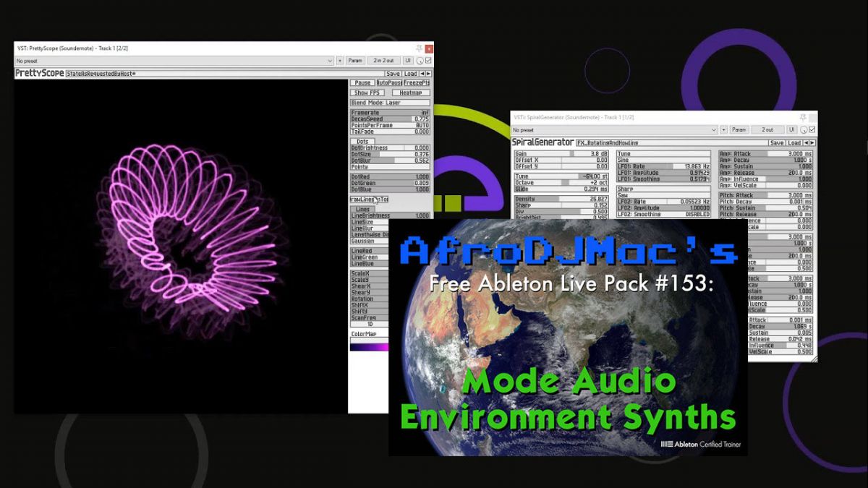Toggle the Heatmap option

pyautogui.click(x=411, y=93)
